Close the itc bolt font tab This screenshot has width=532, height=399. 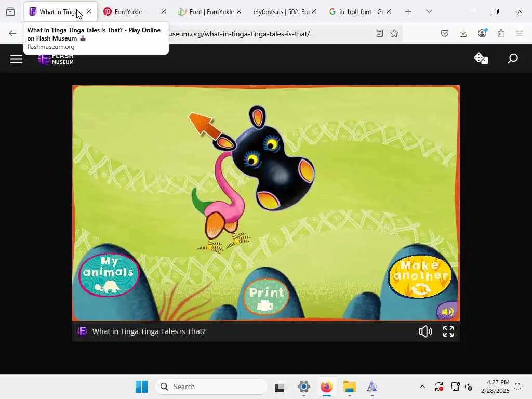click(389, 11)
